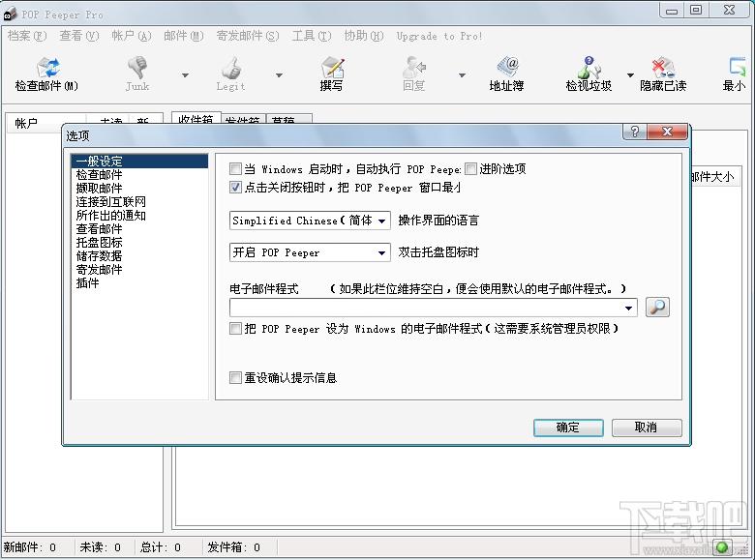Image resolution: width=755 pixels, height=560 pixels.
Task: Open the Send Mail (寄发邮件) menu
Action: (248, 36)
